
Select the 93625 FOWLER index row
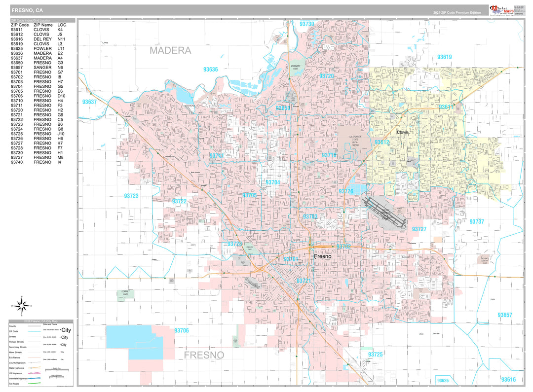pyautogui.click(x=38, y=49)
